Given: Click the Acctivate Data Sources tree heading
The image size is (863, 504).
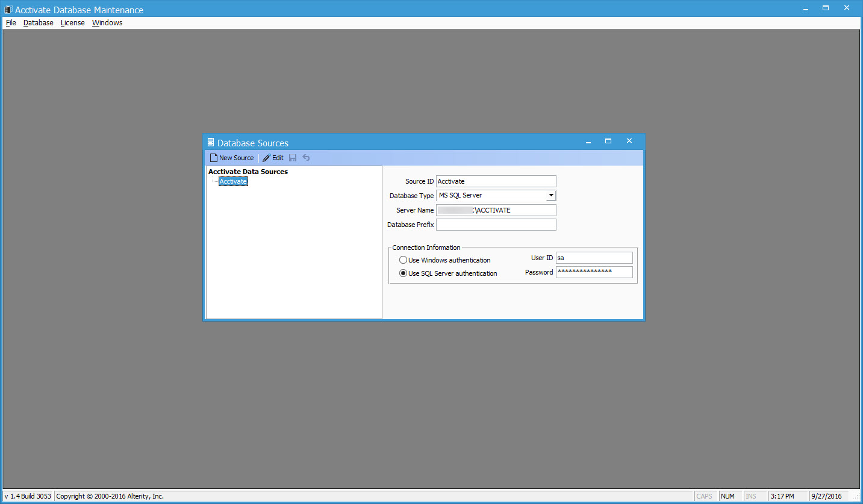Looking at the screenshot, I should click(x=248, y=172).
